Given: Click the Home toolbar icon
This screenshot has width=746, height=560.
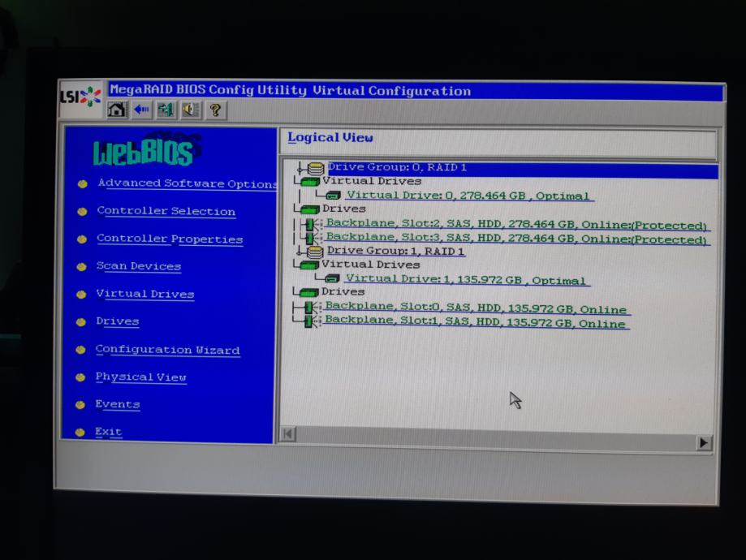Looking at the screenshot, I should (x=117, y=110).
